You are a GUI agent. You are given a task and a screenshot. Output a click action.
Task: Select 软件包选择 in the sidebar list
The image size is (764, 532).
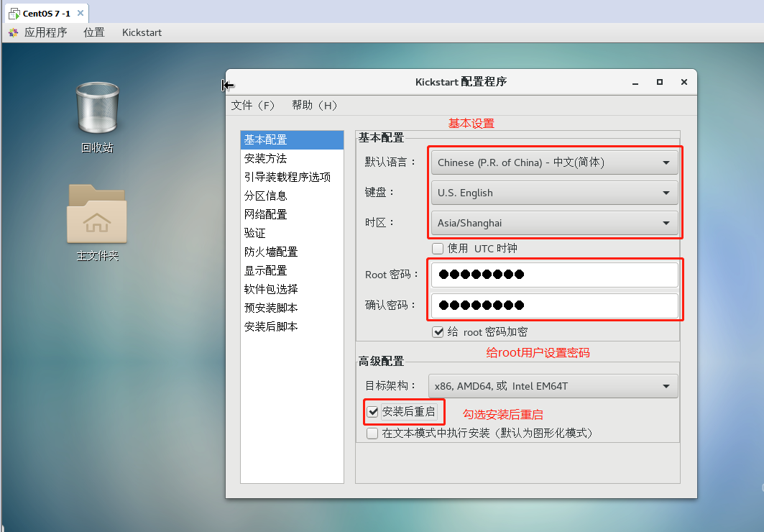292,289
